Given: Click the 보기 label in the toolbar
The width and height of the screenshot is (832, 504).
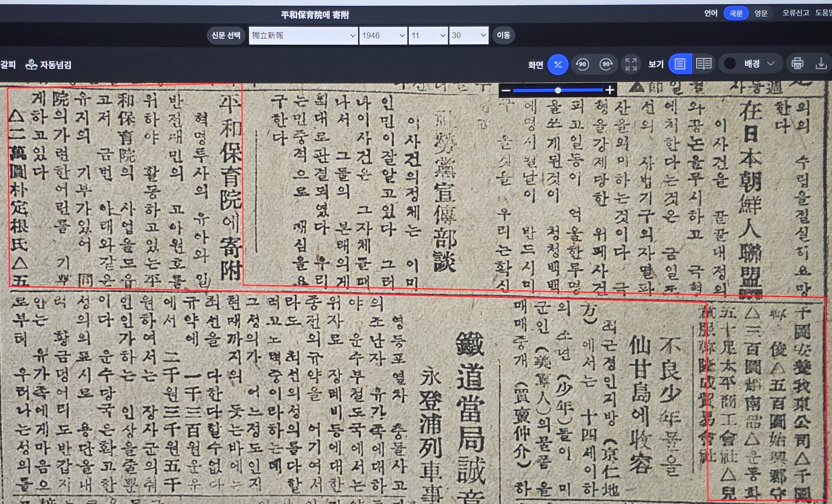Looking at the screenshot, I should (656, 64).
